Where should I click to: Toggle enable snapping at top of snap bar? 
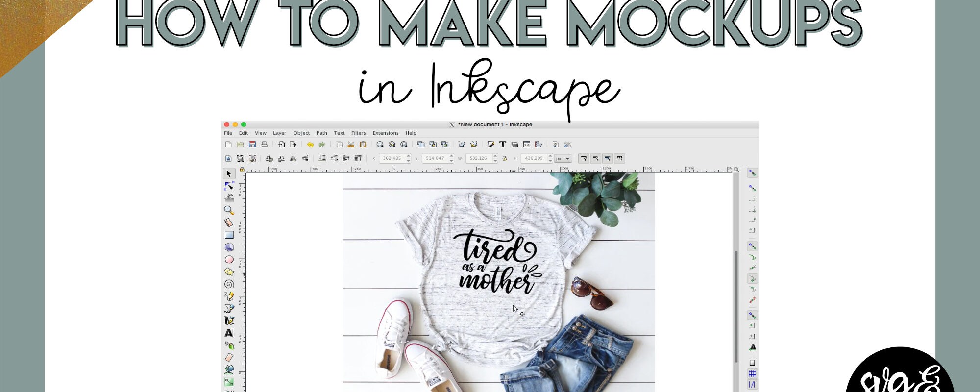(x=752, y=172)
